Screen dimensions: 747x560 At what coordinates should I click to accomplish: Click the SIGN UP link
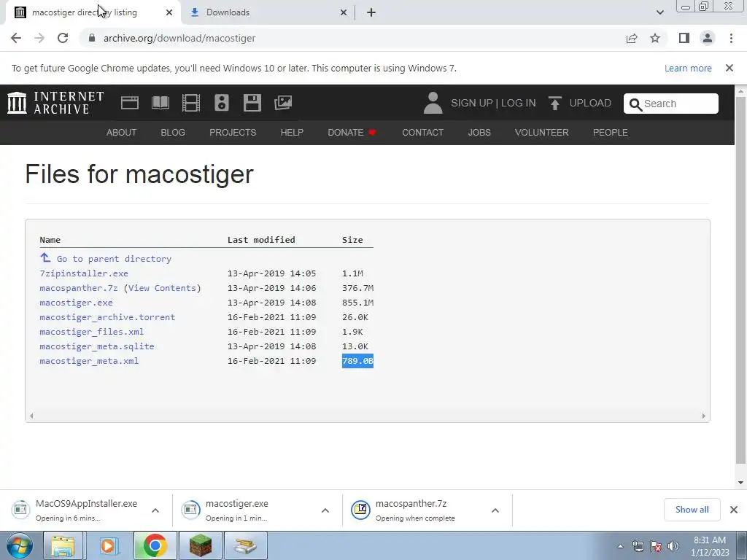tap(472, 103)
